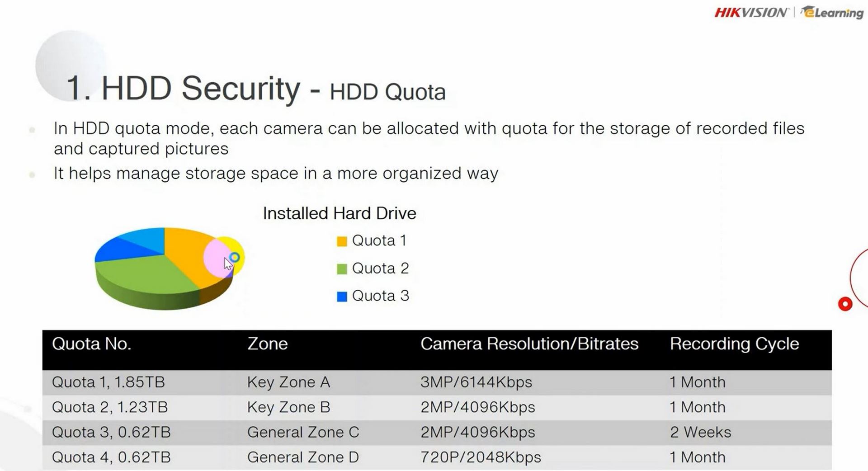Screen dimensions: 868x471
Task: Select the "2 Weeks" recording cycle cell
Action: (x=700, y=432)
